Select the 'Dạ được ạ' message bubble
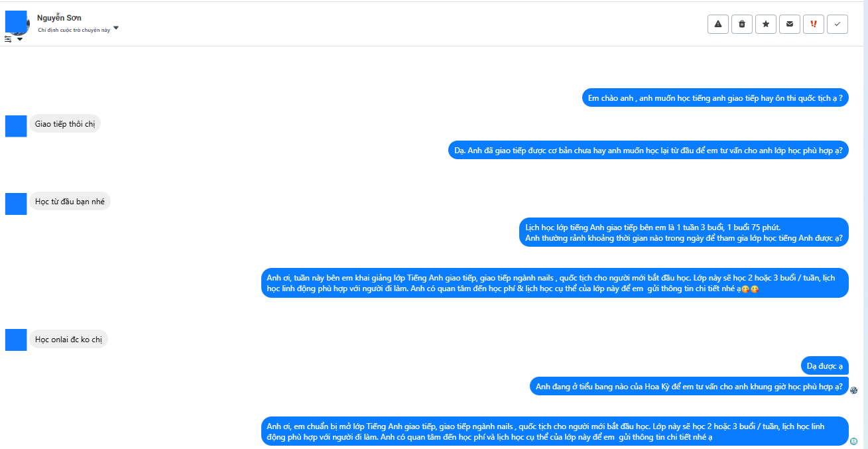 825,365
